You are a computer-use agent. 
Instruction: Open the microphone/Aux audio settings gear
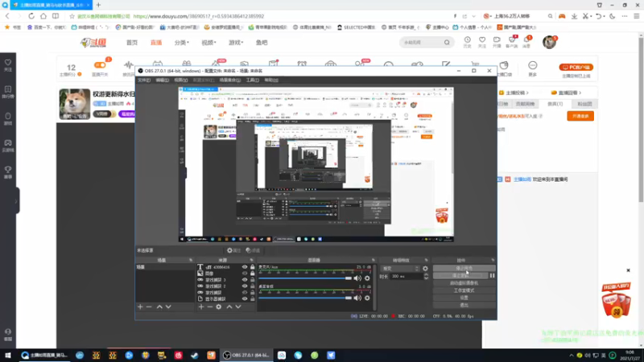(x=367, y=278)
